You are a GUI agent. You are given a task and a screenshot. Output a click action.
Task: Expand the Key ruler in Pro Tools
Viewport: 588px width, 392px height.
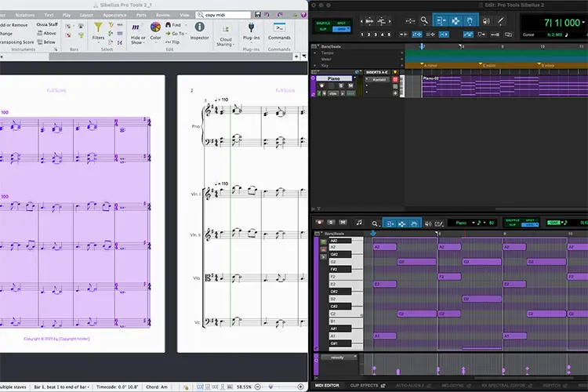pyautogui.click(x=314, y=65)
